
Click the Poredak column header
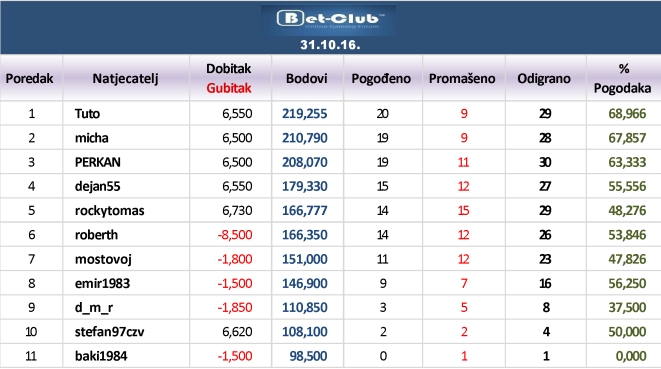pos(30,78)
